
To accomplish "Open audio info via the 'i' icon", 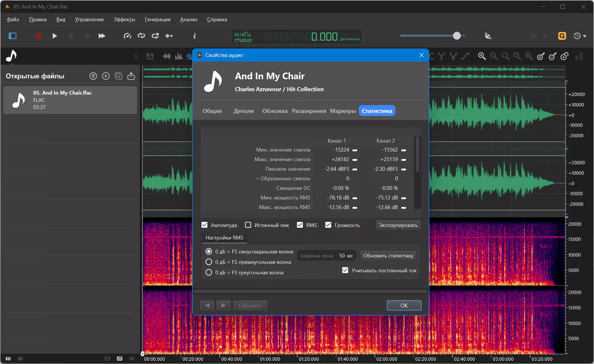I will (x=195, y=36).
